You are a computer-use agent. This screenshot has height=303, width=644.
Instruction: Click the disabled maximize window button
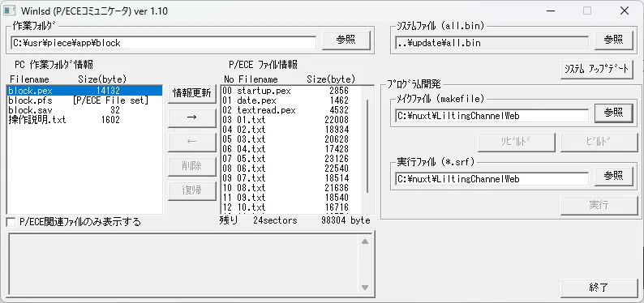[x=587, y=11]
